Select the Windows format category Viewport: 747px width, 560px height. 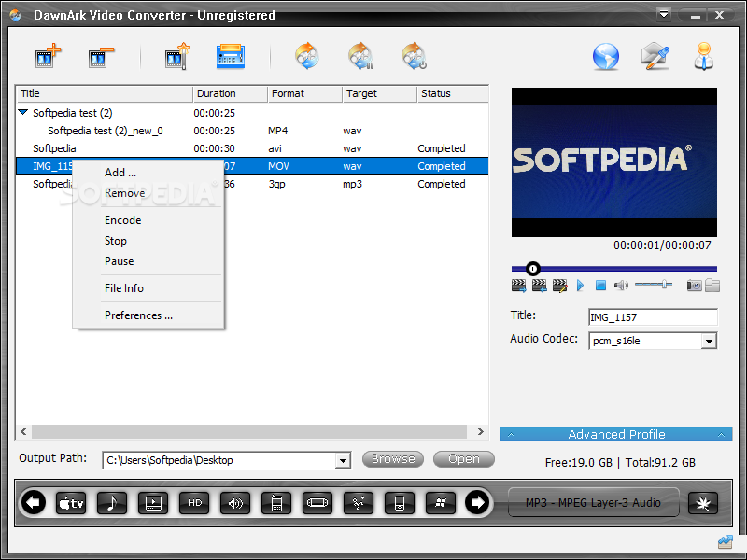point(441,503)
